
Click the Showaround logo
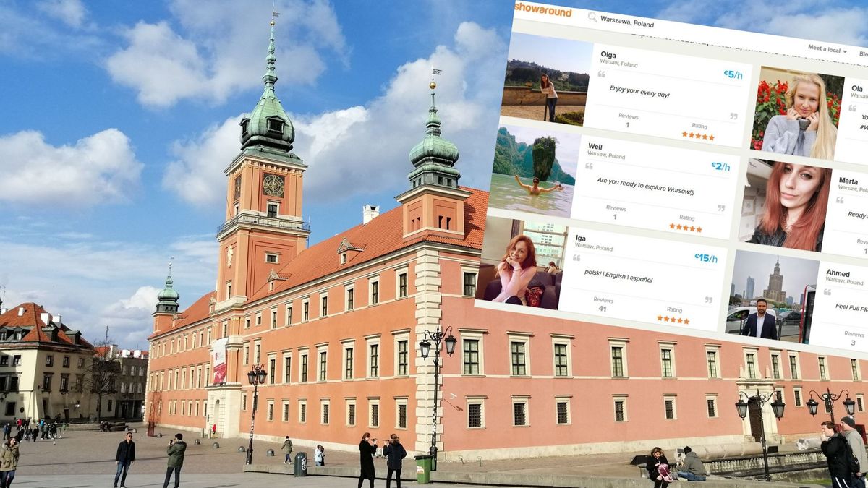543,9
